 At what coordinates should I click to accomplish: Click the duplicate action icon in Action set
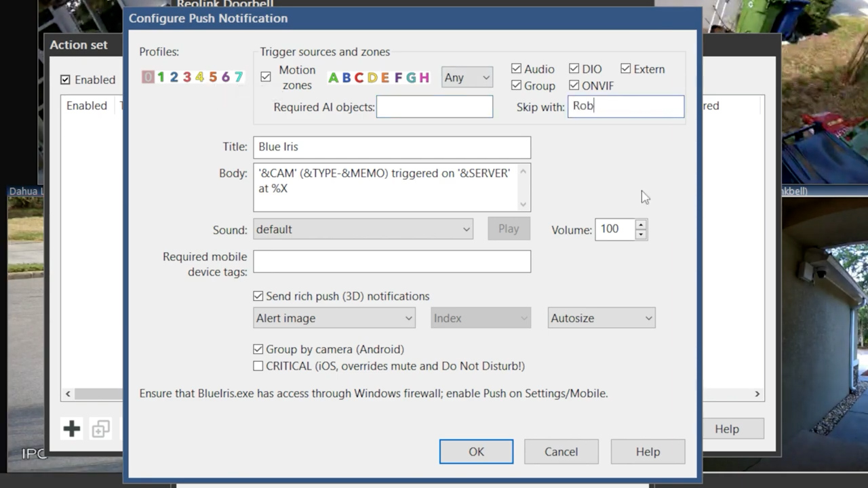(100, 428)
